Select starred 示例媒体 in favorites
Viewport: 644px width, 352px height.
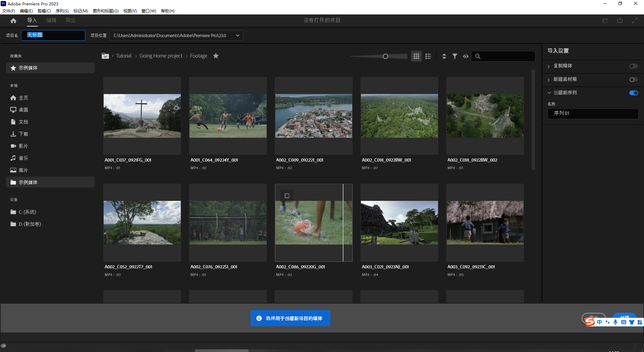point(50,68)
